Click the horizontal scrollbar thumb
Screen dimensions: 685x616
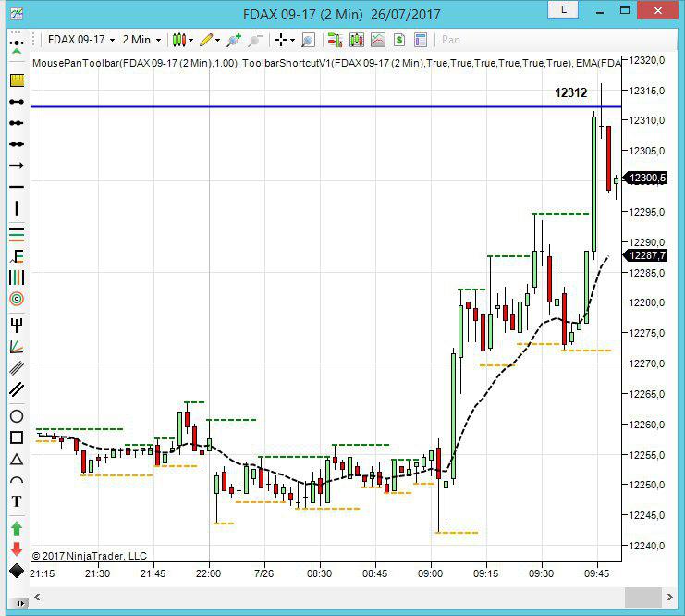tap(642, 597)
